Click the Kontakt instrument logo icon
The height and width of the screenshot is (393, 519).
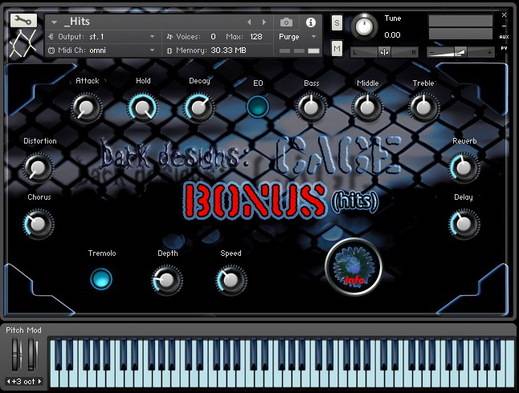[x=23, y=44]
